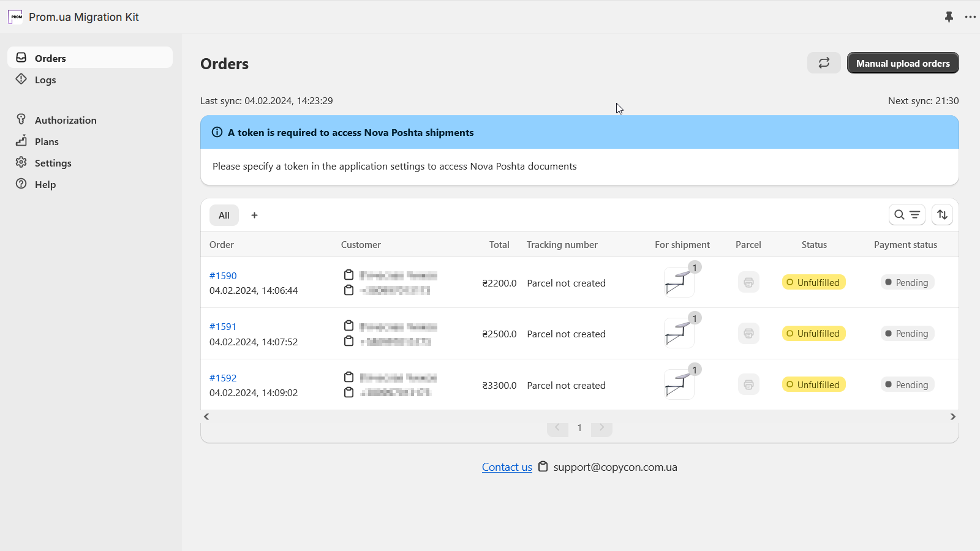The width and height of the screenshot is (980, 551).
Task: Click Pending payment badge of order #1592
Action: 907,384
